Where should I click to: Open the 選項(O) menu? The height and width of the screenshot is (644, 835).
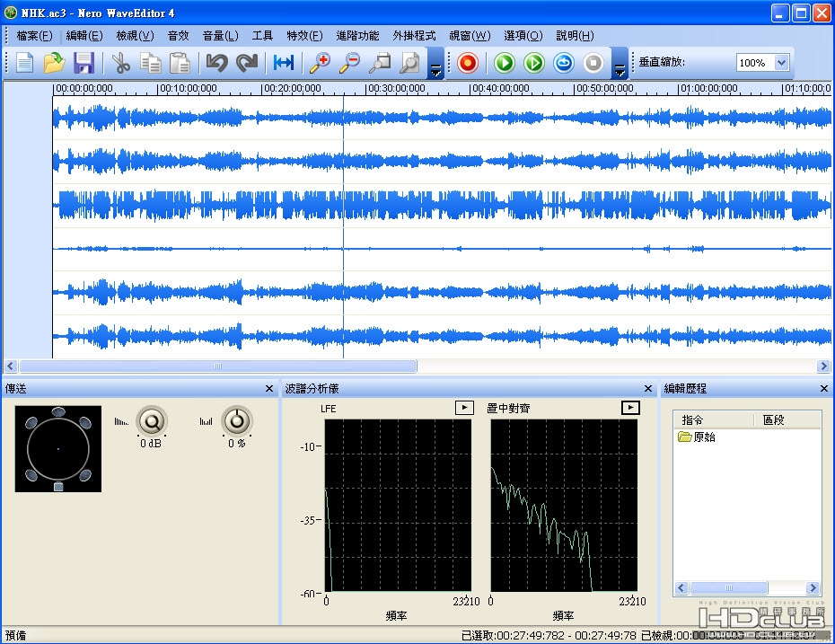[523, 36]
